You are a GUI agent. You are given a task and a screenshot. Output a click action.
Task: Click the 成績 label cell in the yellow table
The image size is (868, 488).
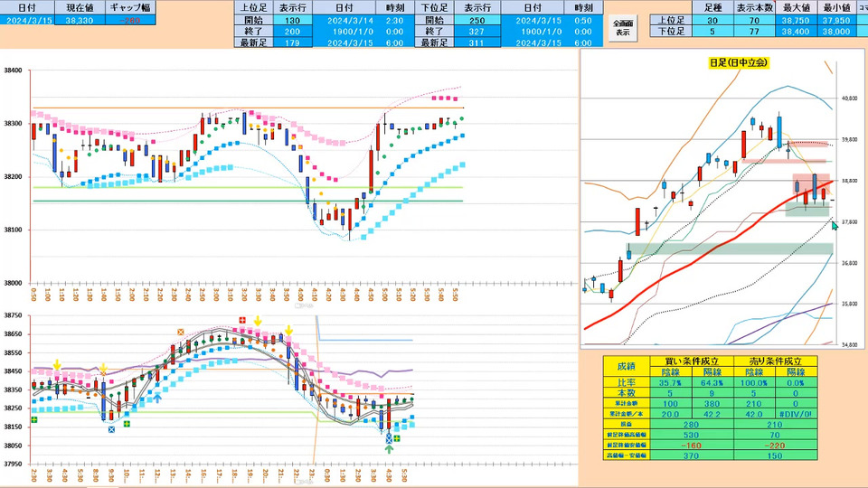coord(626,366)
